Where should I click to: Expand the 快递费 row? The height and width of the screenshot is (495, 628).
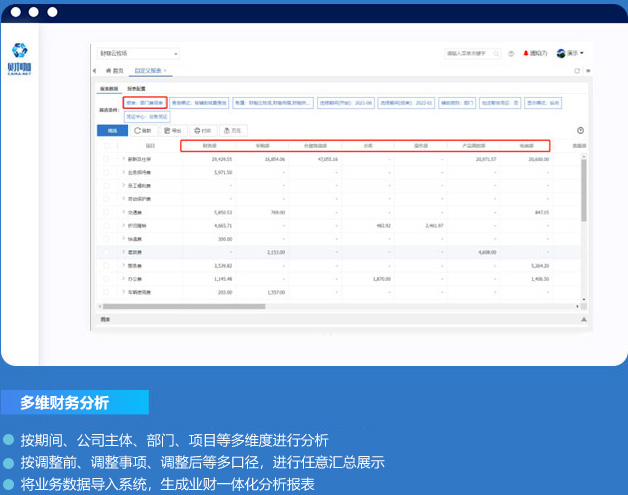123,238
